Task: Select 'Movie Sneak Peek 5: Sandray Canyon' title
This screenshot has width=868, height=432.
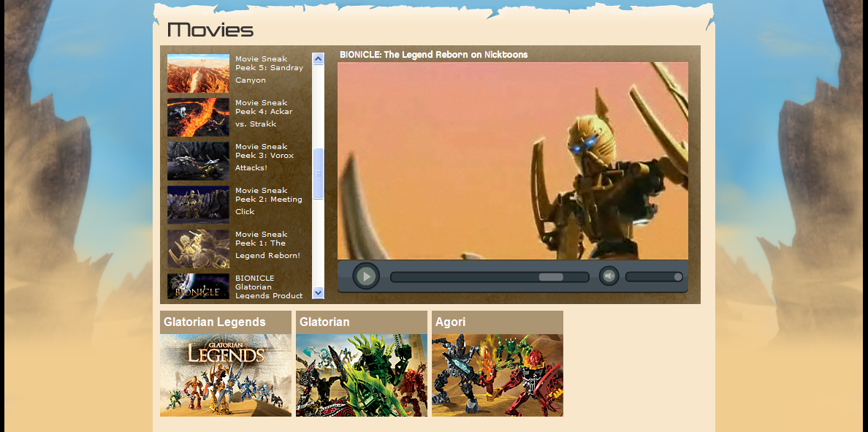Action: 269,69
